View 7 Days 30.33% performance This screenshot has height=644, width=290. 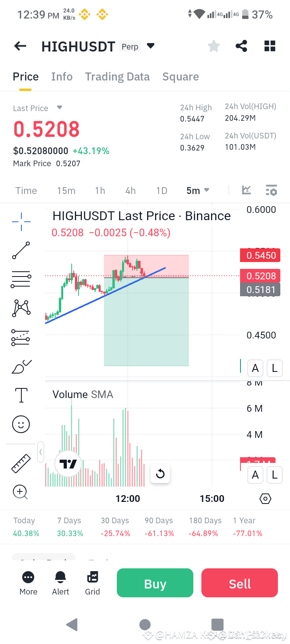[70, 527]
